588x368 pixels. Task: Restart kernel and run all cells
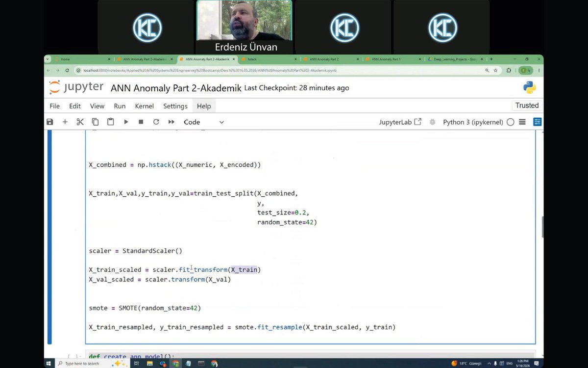171,122
